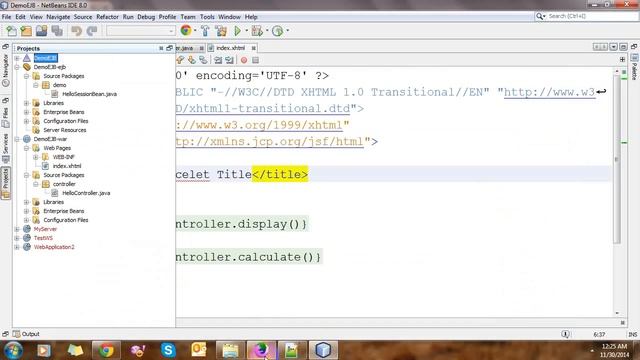Select the TestWS project
640x360 pixels.
point(43,238)
